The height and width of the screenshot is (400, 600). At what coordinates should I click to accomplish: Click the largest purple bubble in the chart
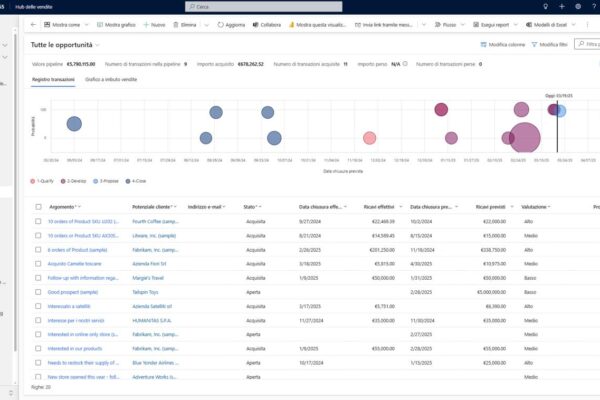(x=525, y=138)
